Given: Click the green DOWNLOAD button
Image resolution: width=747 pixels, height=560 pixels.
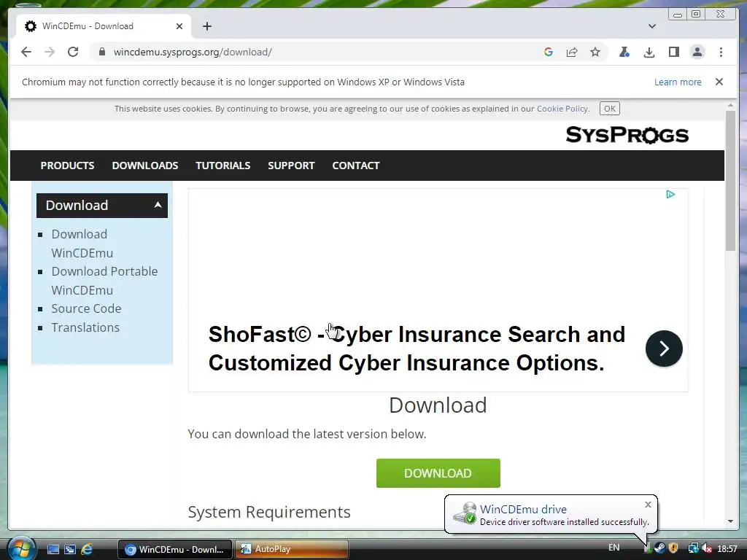Looking at the screenshot, I should click(438, 473).
